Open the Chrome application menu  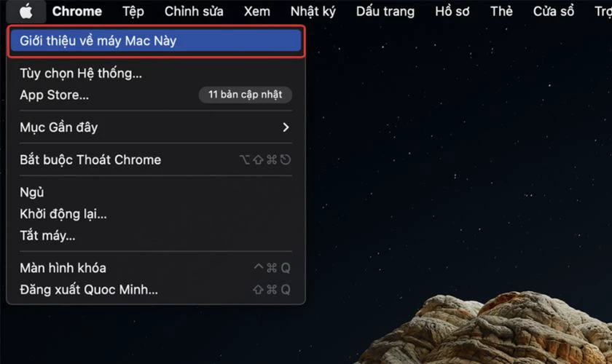tap(77, 12)
